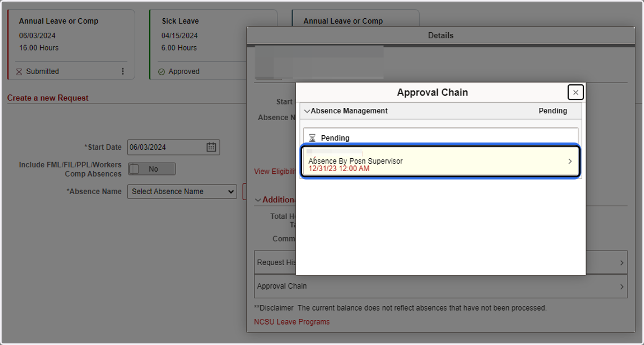This screenshot has width=644, height=345.
Task: Click the View Eligibility link in Details
Action: pos(275,171)
